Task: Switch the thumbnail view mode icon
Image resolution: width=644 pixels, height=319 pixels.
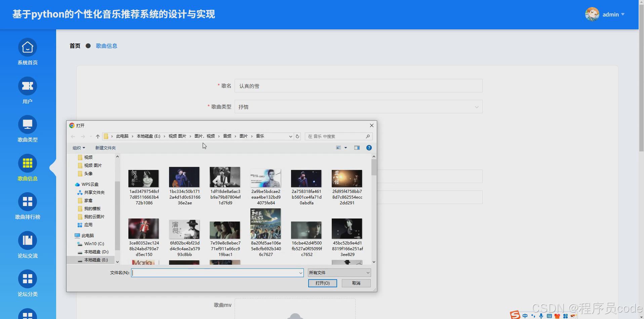Action: [338, 147]
